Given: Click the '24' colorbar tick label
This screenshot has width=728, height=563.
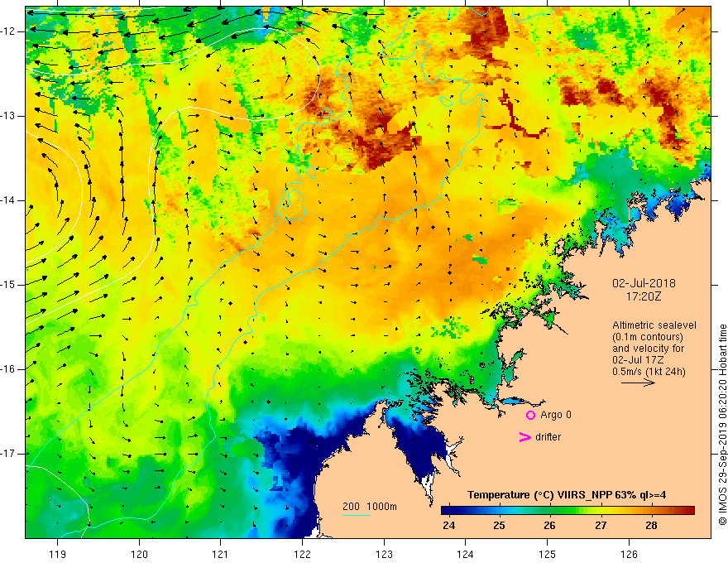Looking at the screenshot, I should coord(449,526).
